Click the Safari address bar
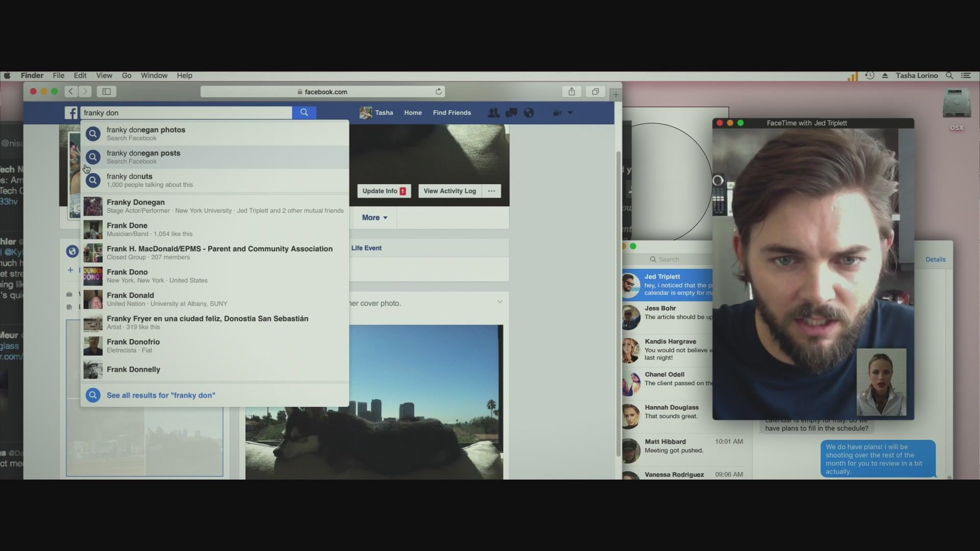Screen dimensions: 980x551 323,92
